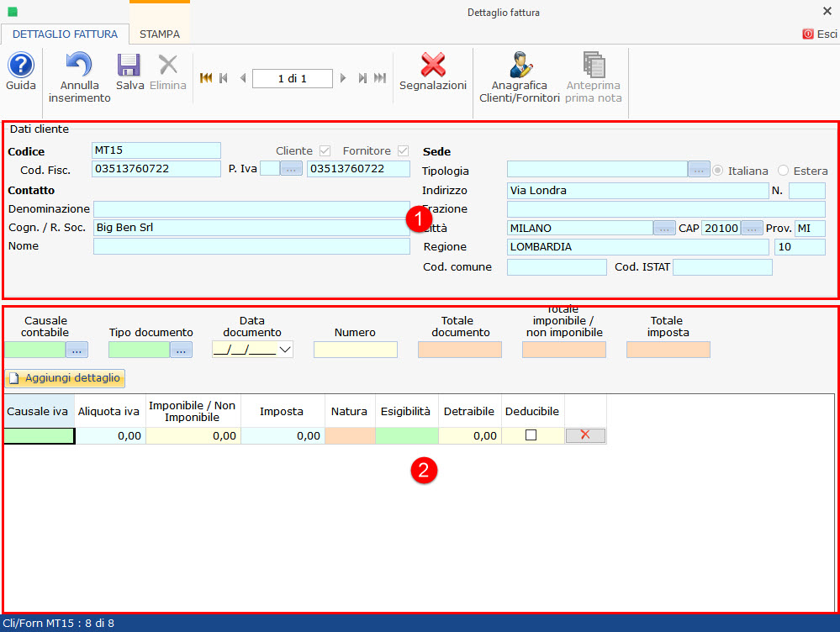
Task: Click the Aggiungi dettaglio button
Action: tap(65, 378)
